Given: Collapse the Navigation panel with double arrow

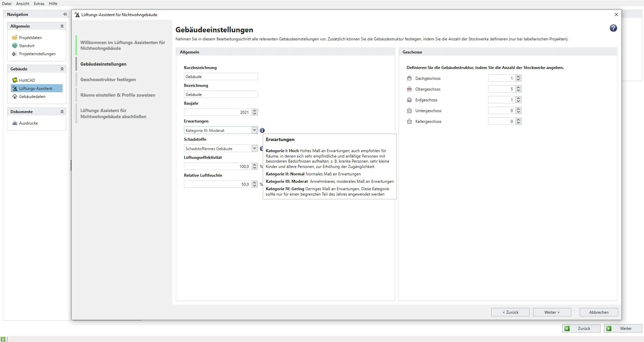Looking at the screenshot, I should coord(65,14).
